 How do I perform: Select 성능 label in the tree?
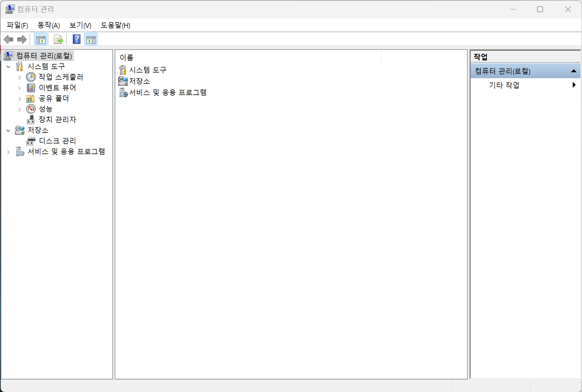tap(46, 109)
